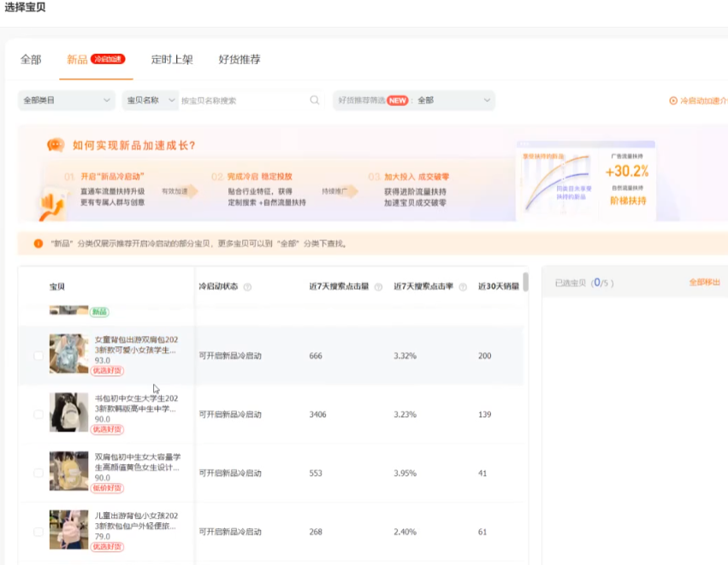The height and width of the screenshot is (565, 728).
Task: Switch to the 定时上架 tab
Action: 172,60
